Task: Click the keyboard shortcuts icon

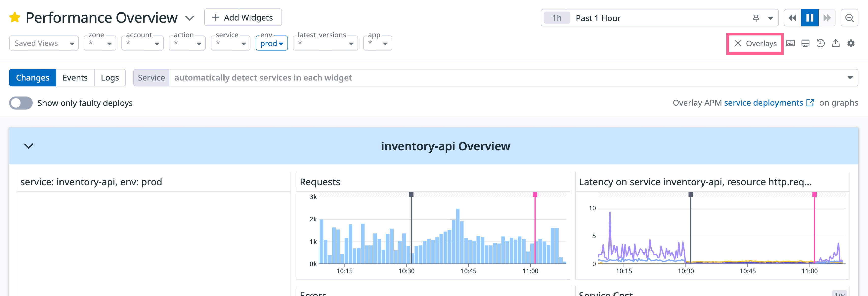Action: click(x=790, y=43)
